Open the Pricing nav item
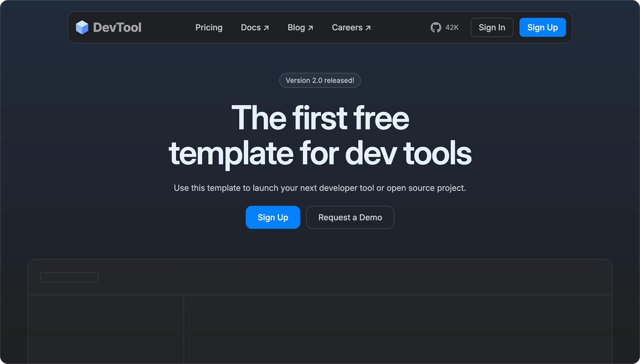Image resolution: width=640 pixels, height=364 pixels. pos(209,27)
